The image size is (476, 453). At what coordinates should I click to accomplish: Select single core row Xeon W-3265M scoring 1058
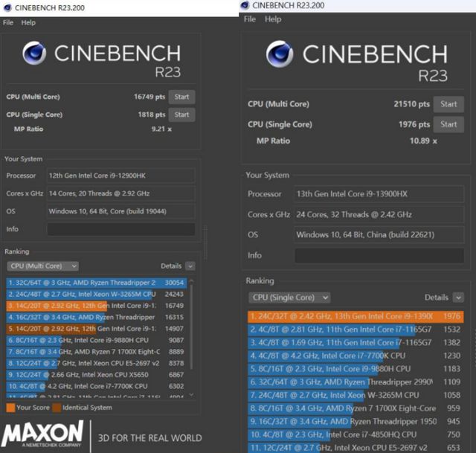coord(356,395)
